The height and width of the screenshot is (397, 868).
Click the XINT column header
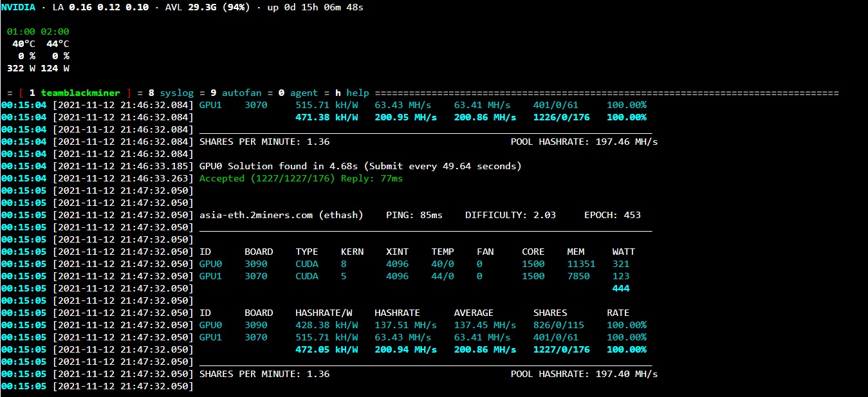click(398, 252)
